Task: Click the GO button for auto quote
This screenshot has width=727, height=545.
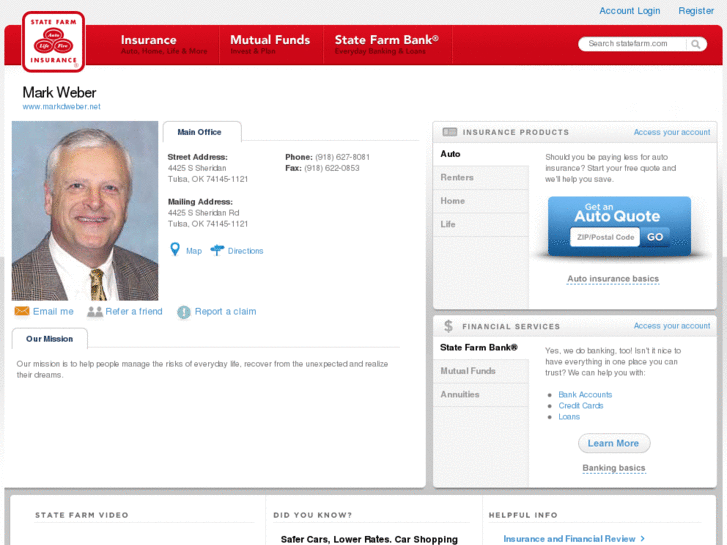Action: 655,237
